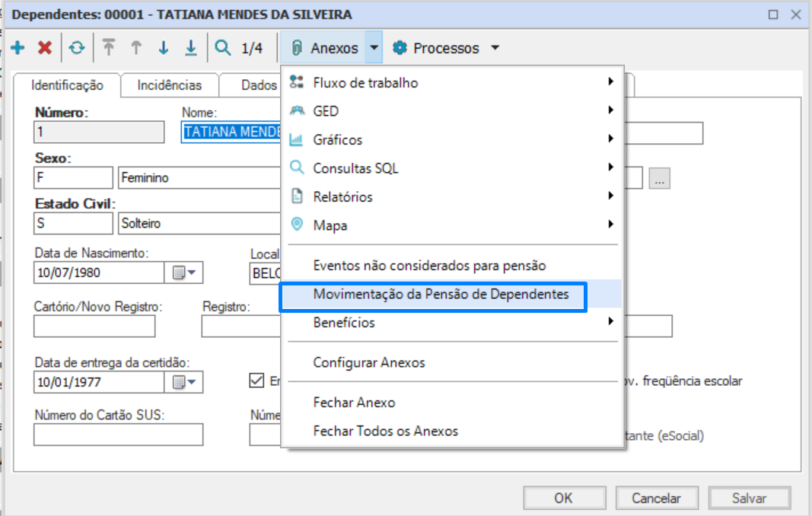Click the Cartório/Novo Registro field

(x=94, y=326)
